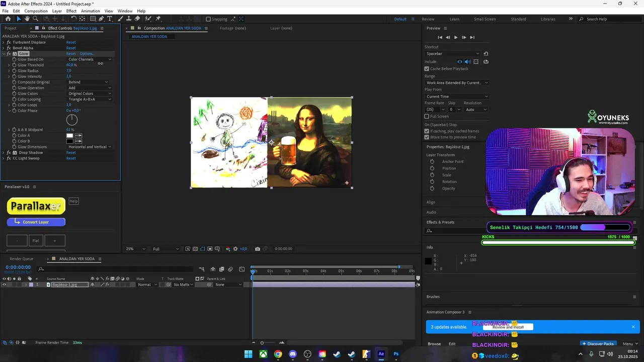Toggle fast previews icon in the viewer
Viewport: 644px width, 362px height.
(188, 249)
